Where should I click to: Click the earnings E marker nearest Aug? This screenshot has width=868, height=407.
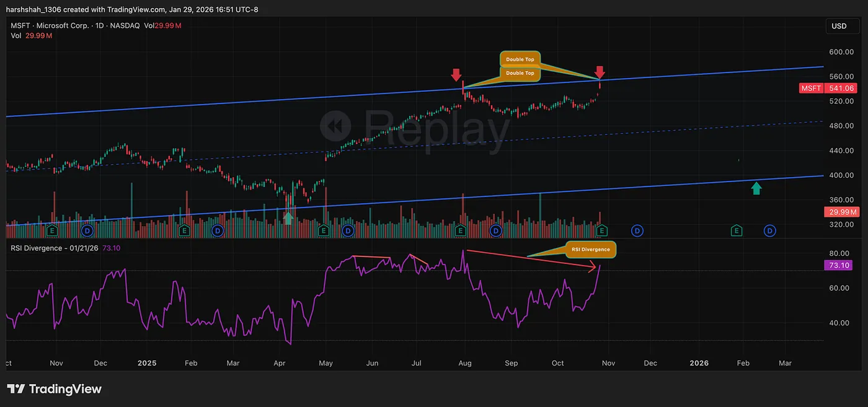tap(460, 230)
